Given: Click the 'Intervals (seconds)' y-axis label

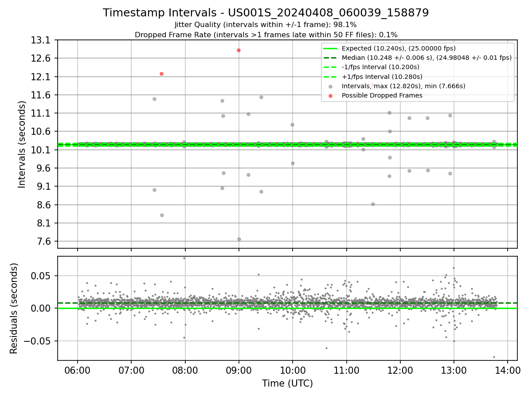Looking at the screenshot, I should 22,144.
